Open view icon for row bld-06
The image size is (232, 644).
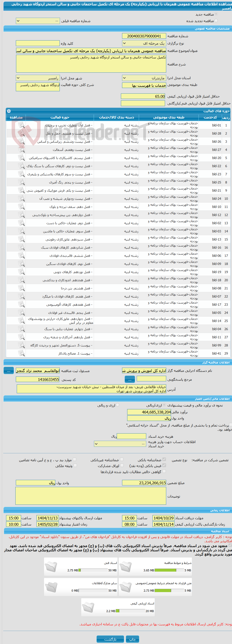(x=21, y=256)
